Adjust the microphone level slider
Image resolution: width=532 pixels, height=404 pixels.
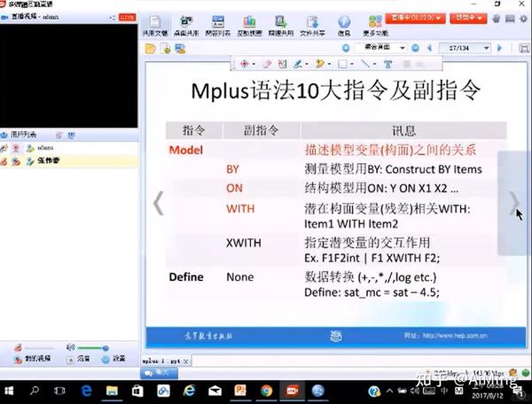pos(39,348)
